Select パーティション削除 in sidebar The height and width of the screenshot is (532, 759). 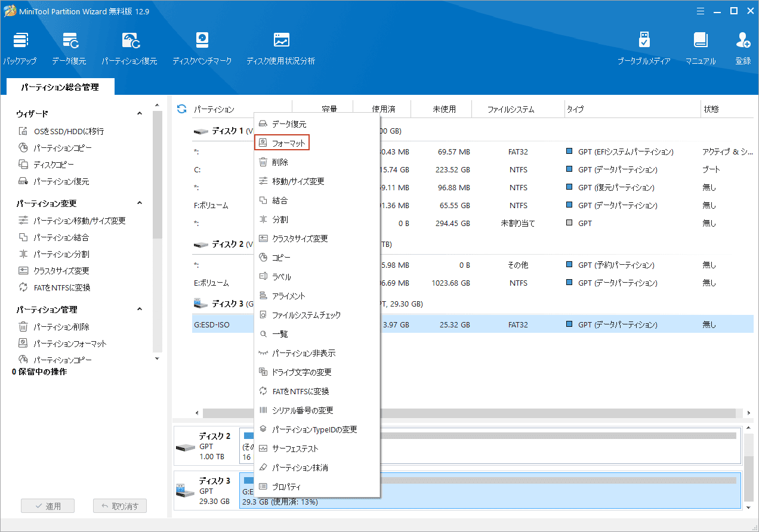point(54,327)
